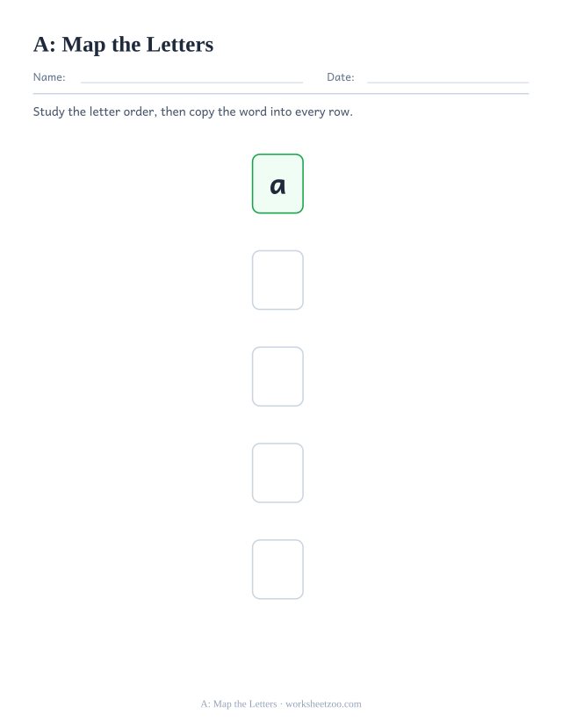Click the first empty box below the example
This screenshot has width=562, height=728.
click(x=277, y=280)
